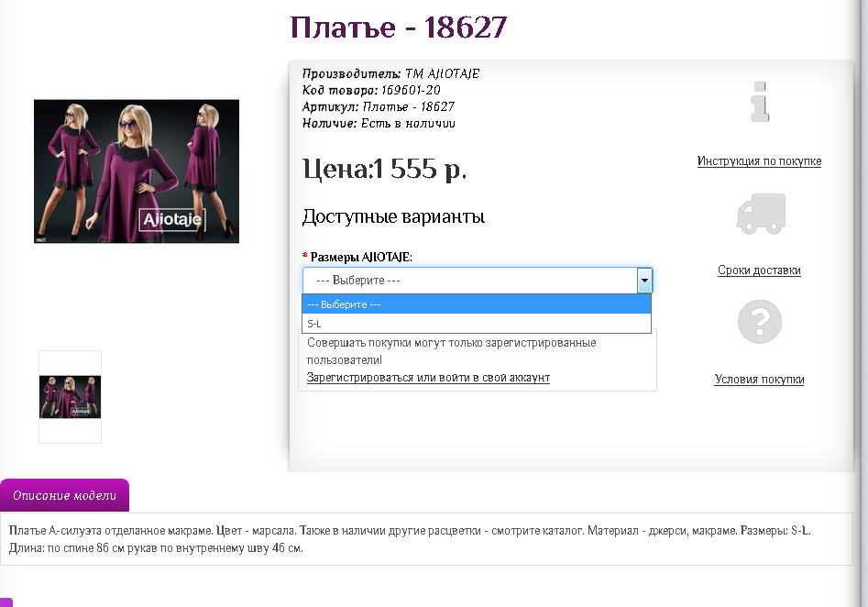
Task: Choose the --- Выберите --- list option
Action: coord(477,304)
